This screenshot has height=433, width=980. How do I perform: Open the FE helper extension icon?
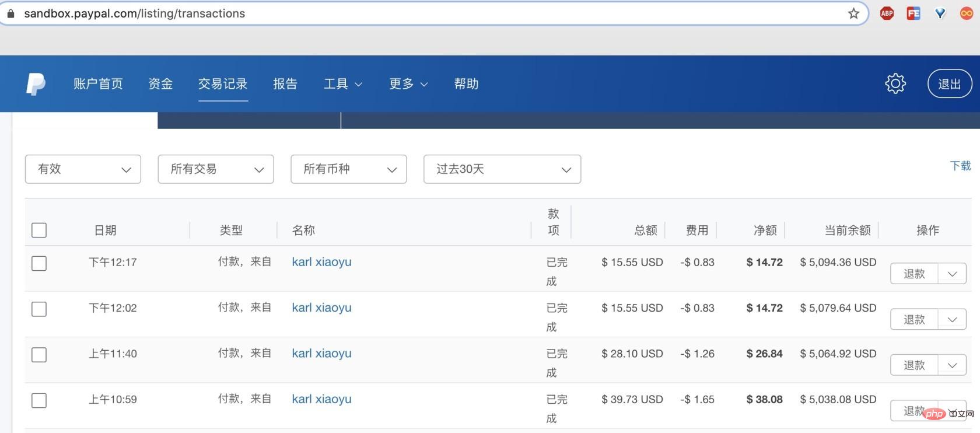click(914, 13)
